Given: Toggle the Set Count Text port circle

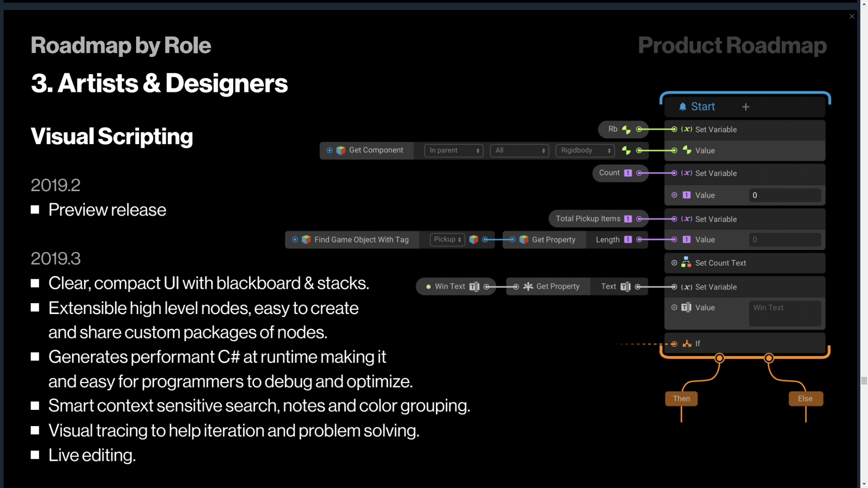Looking at the screenshot, I should [674, 263].
